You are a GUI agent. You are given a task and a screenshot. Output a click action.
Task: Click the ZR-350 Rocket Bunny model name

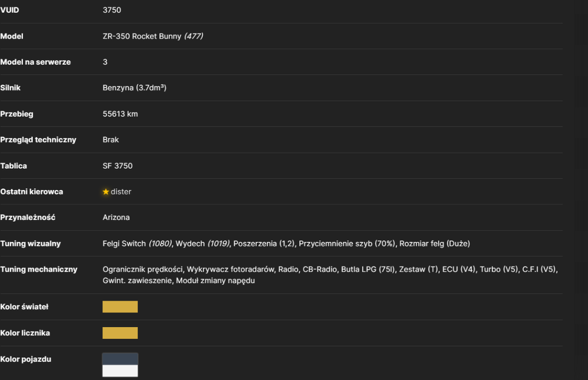pos(142,36)
